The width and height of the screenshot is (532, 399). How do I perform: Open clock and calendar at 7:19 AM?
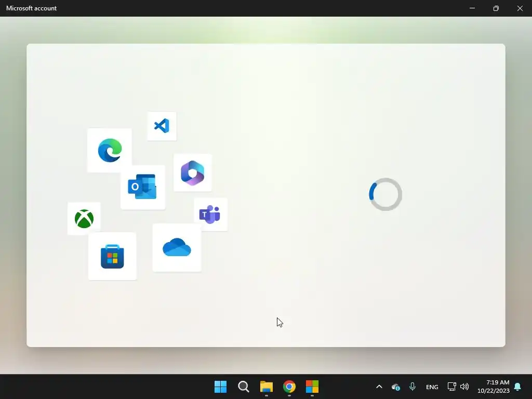click(494, 387)
